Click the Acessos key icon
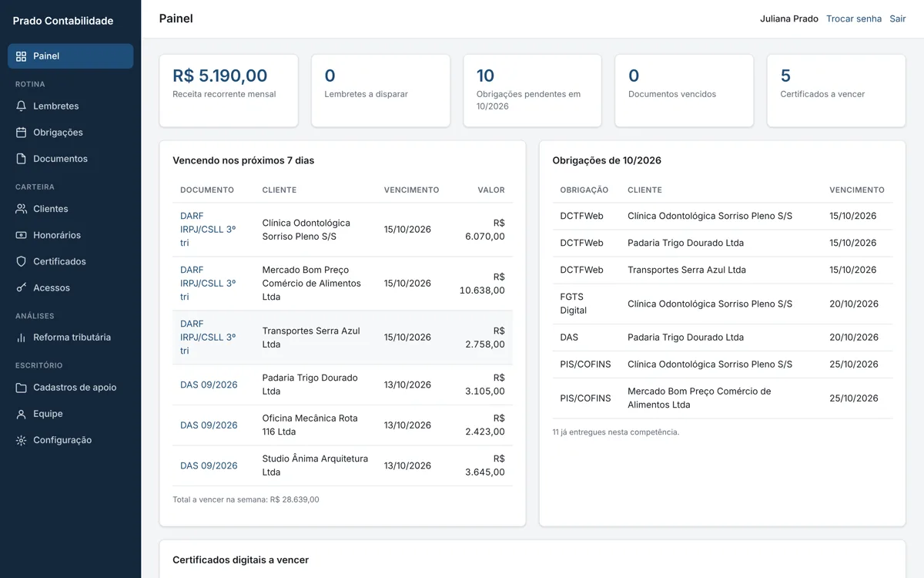Viewport: 924px width, 578px height. [21, 287]
